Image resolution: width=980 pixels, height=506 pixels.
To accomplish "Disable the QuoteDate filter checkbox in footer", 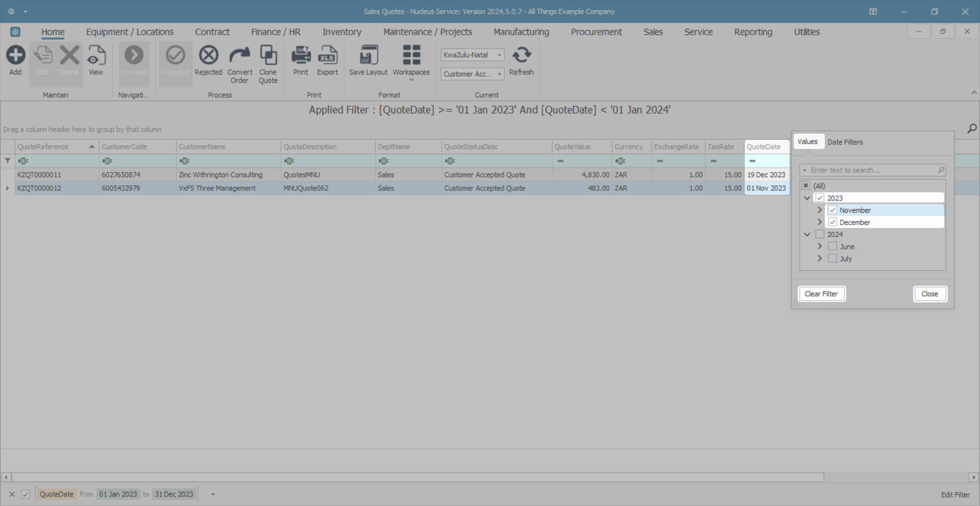I will click(26, 494).
